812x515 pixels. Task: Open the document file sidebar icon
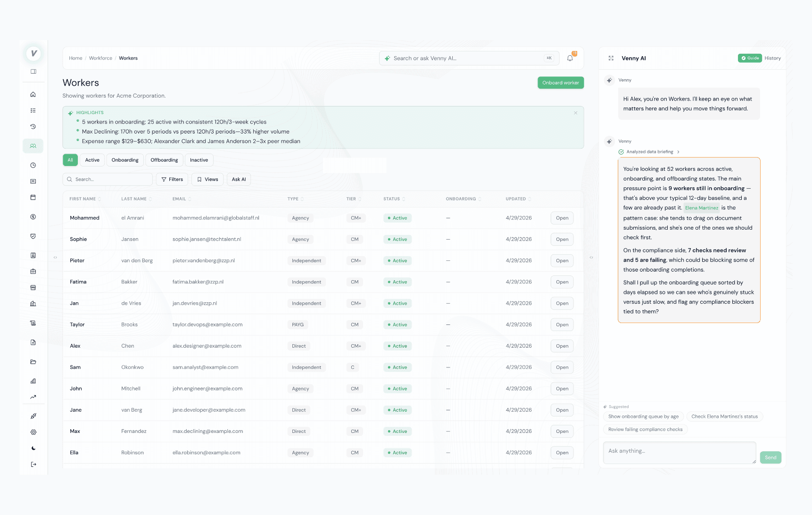click(x=33, y=342)
